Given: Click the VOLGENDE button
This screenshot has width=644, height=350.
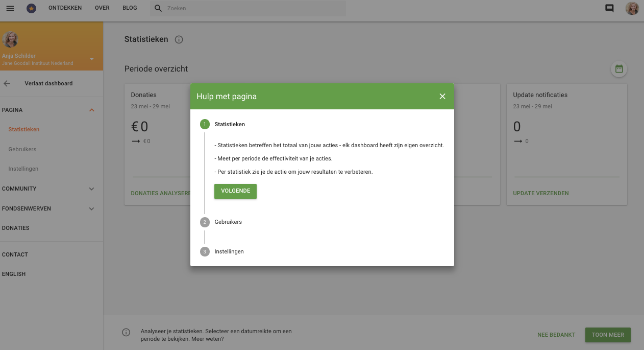Looking at the screenshot, I should [x=235, y=191].
